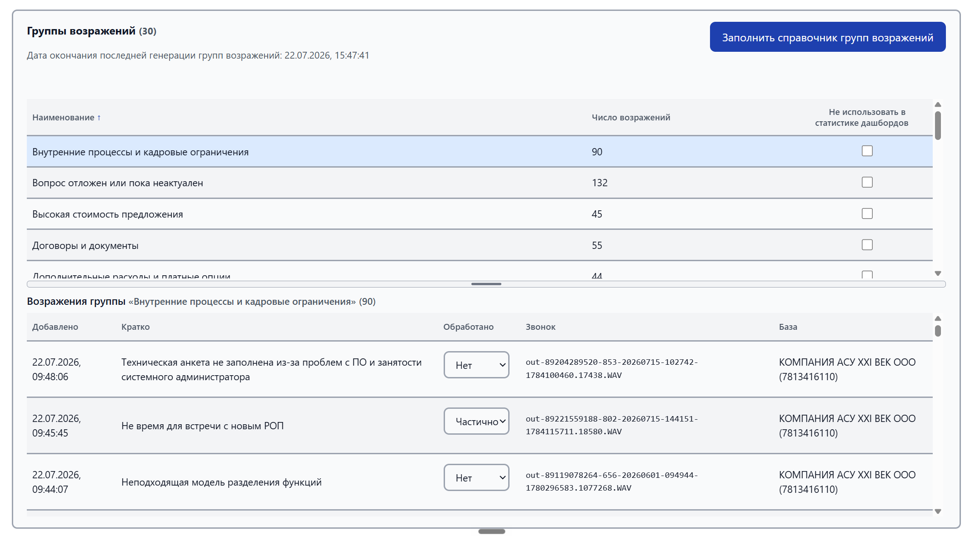Image resolution: width=980 pixels, height=536 pixels.
Task: Click the date 22.07.2026, 09:44:07
Action: point(57,482)
